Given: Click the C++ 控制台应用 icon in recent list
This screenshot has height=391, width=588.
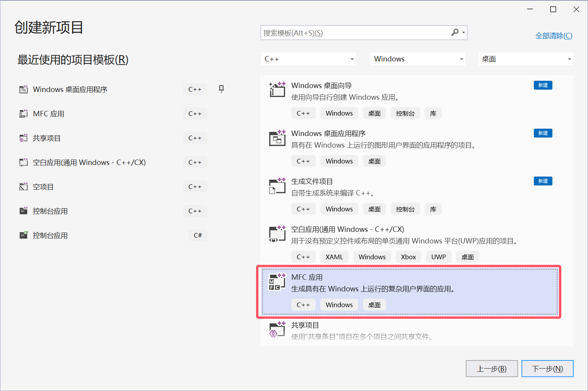Looking at the screenshot, I should [24, 211].
